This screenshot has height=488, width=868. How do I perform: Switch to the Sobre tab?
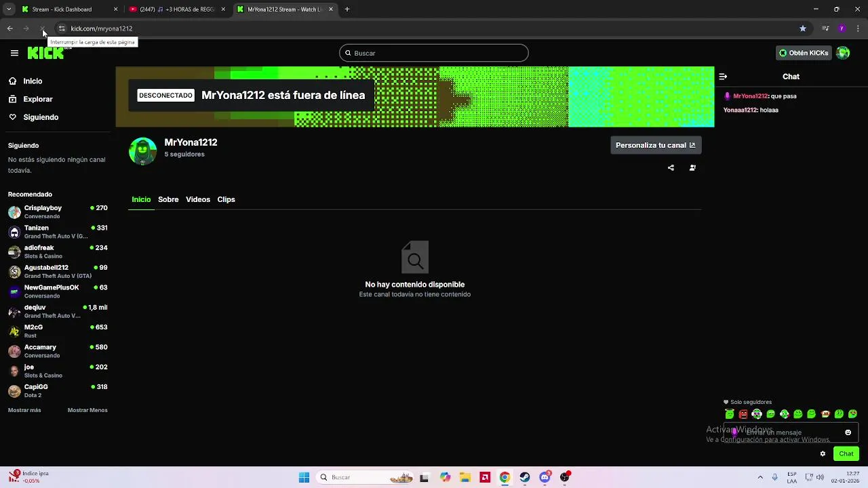coord(168,199)
